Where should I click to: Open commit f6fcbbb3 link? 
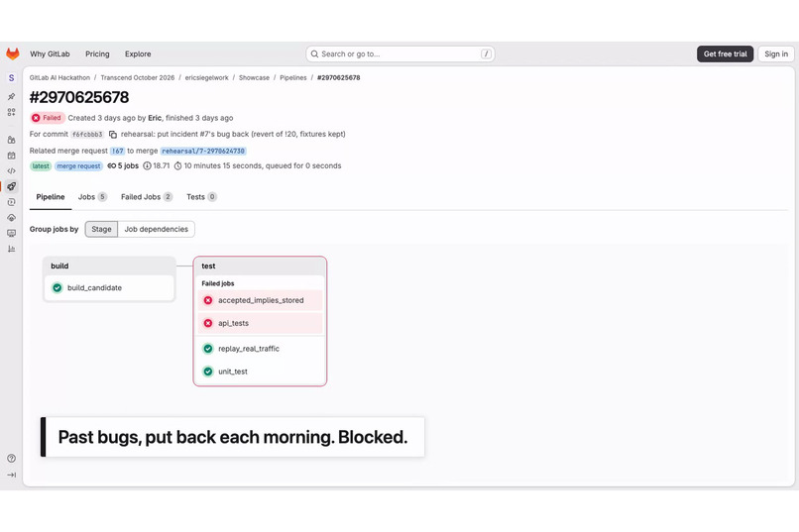(87, 135)
